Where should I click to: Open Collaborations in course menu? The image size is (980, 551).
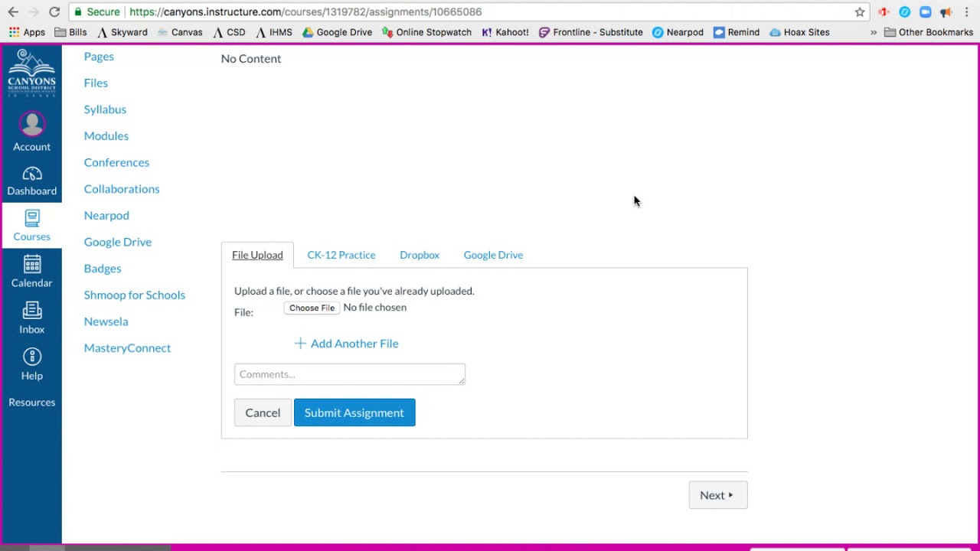pos(122,189)
